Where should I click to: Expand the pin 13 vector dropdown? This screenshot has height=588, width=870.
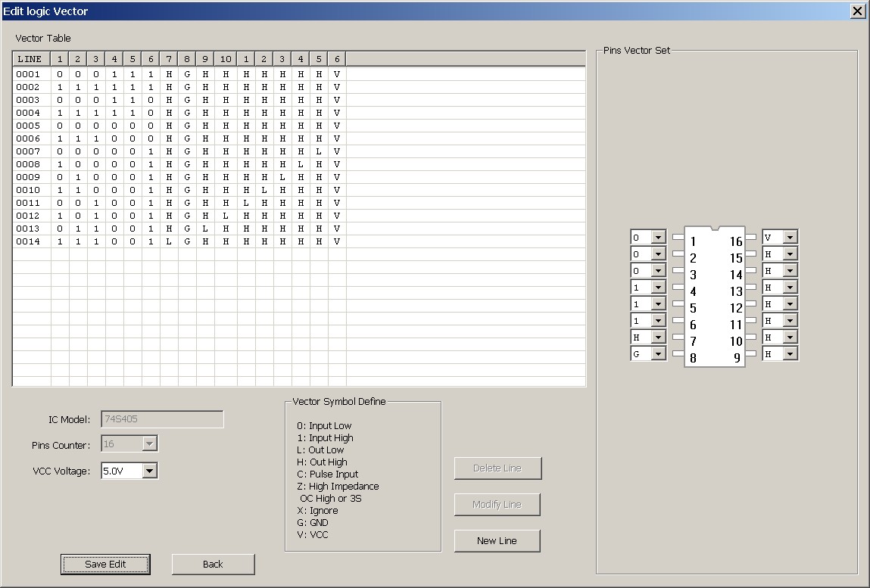pos(790,288)
